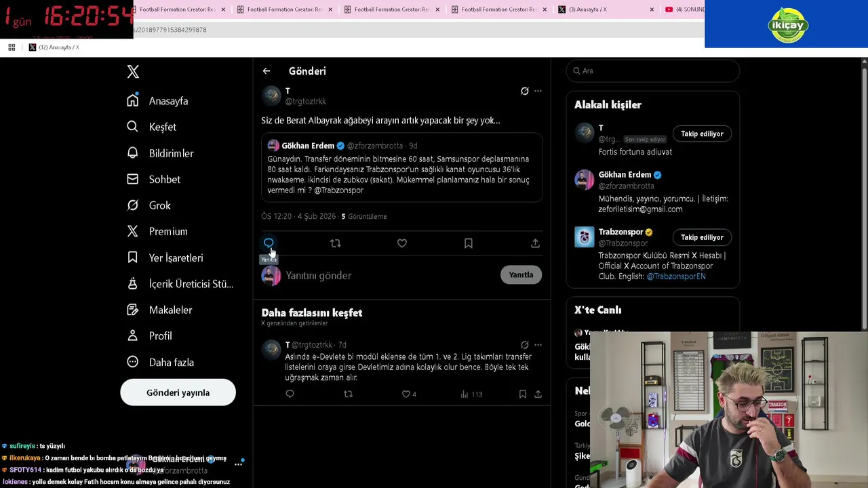Click the repost icon under the main post
Image resolution: width=868 pixels, height=488 pixels.
pyautogui.click(x=335, y=243)
